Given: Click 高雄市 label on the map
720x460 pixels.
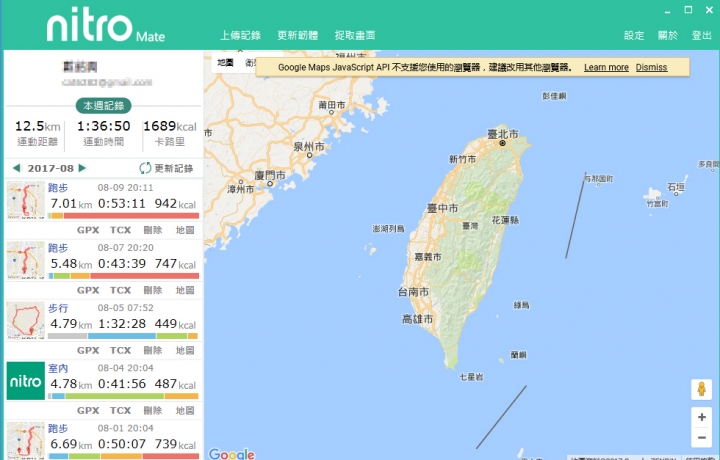Looking at the screenshot, I should pyautogui.click(x=417, y=319).
